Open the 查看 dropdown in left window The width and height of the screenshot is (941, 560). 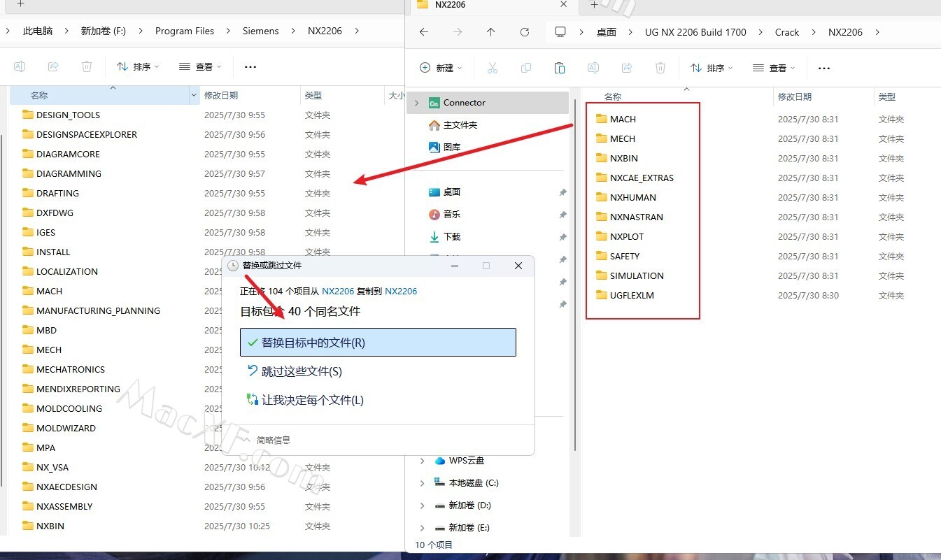[200, 66]
